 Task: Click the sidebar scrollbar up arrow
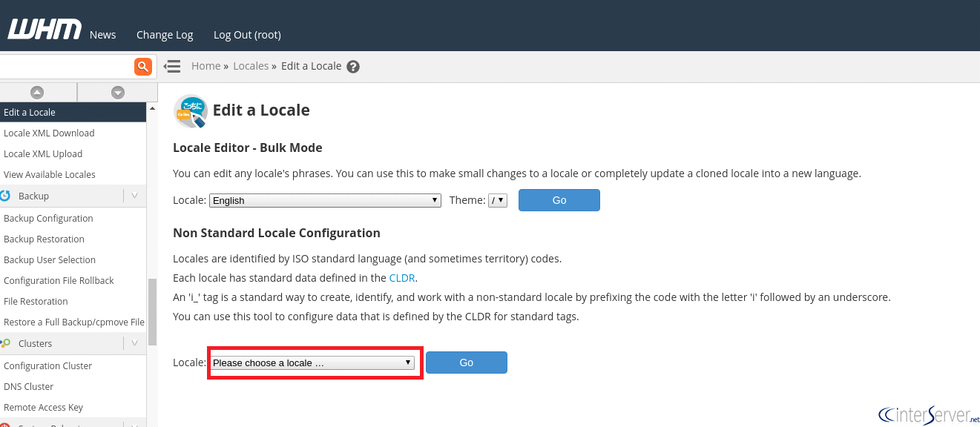[x=152, y=108]
